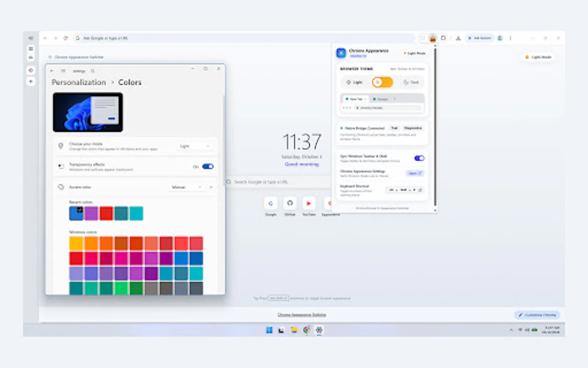
Task: Click the Chrome address bar
Action: pyautogui.click(x=244, y=38)
